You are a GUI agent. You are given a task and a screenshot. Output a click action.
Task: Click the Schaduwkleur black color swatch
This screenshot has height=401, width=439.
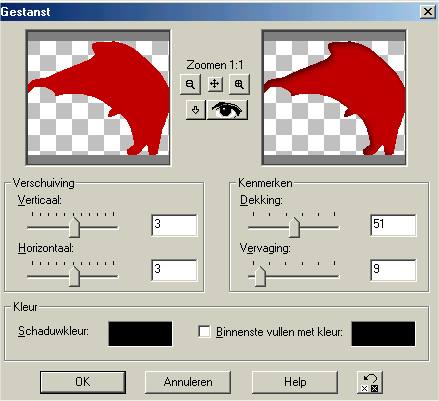click(140, 334)
